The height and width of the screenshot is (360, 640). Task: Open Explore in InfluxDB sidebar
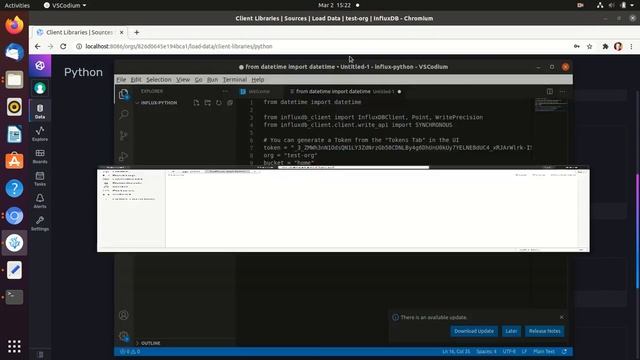(x=40, y=133)
